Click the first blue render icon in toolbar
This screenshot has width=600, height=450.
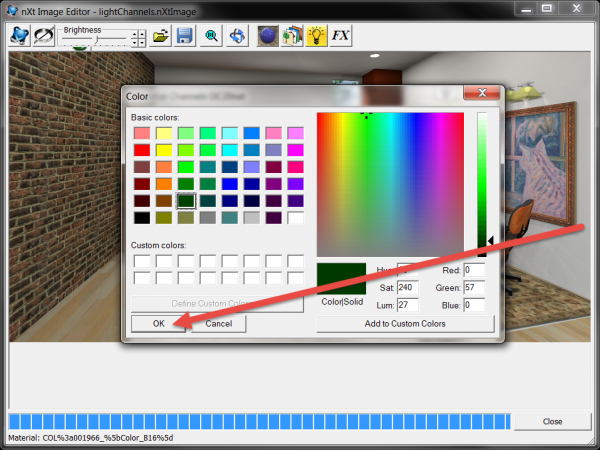19,36
